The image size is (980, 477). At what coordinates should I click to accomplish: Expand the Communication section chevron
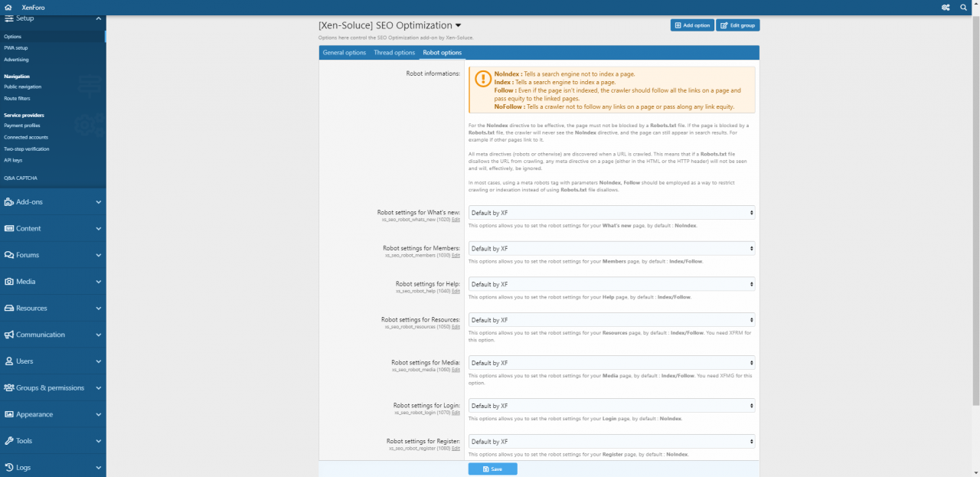click(x=99, y=335)
